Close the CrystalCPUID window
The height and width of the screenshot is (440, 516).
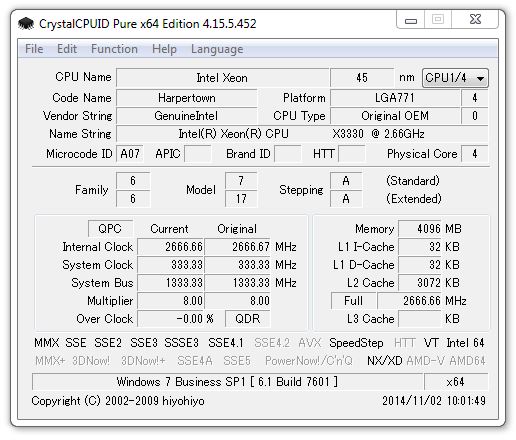[x=475, y=19]
